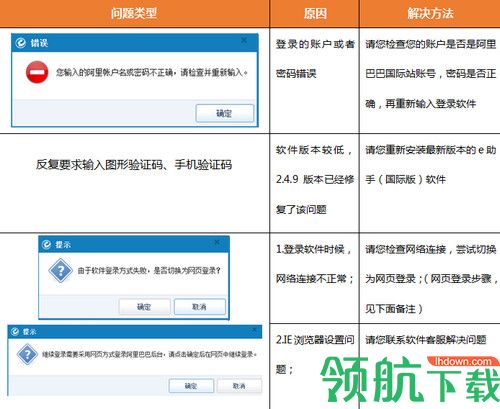
Task: Click 确定 in the 错误 dialog
Action: pyautogui.click(x=225, y=113)
